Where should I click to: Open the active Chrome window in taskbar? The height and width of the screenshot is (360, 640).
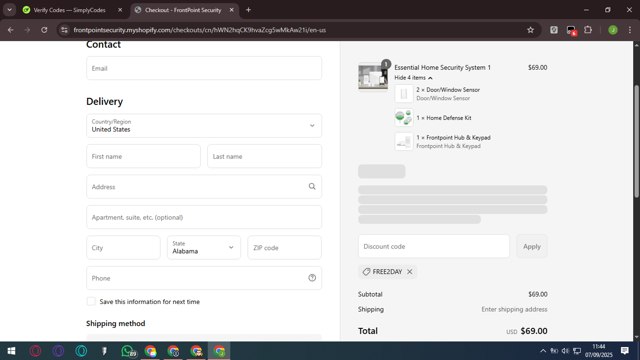click(219, 351)
